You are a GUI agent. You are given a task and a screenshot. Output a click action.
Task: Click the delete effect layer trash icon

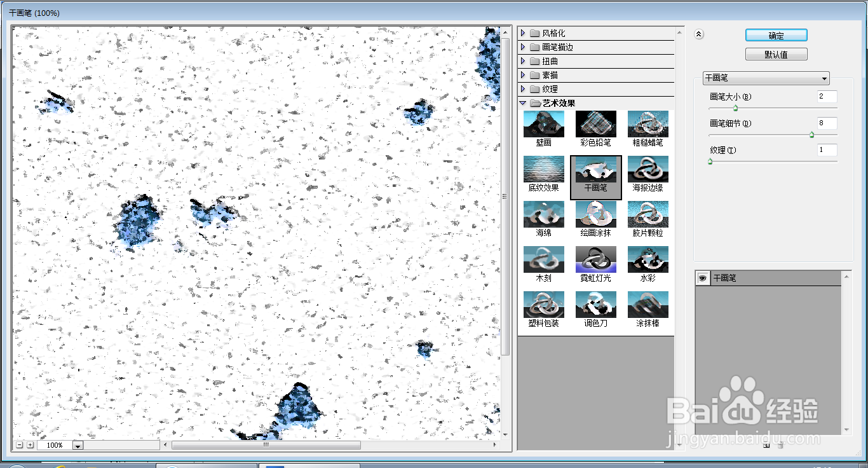pos(780,445)
